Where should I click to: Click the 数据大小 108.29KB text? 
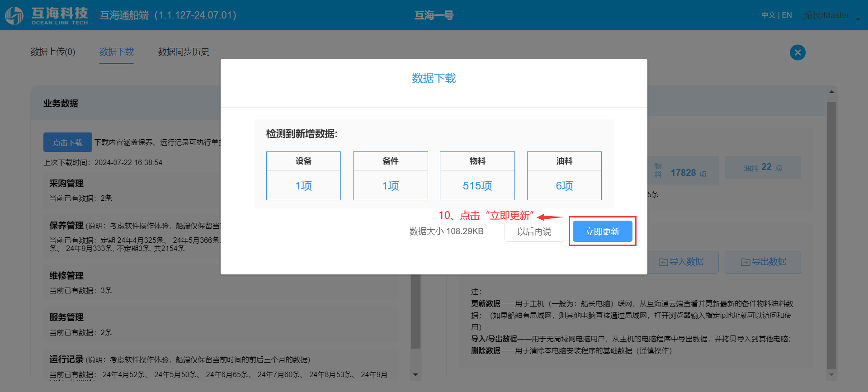tap(446, 231)
